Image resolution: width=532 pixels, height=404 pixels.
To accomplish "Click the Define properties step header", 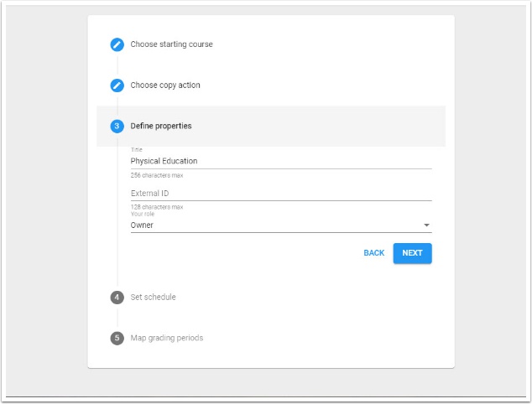I will [161, 127].
